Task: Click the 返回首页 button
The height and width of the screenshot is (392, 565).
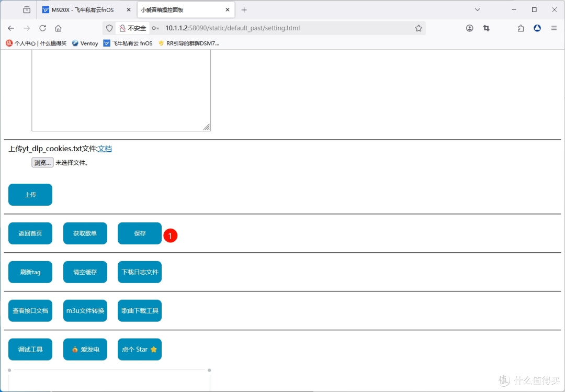Action: [x=30, y=233]
